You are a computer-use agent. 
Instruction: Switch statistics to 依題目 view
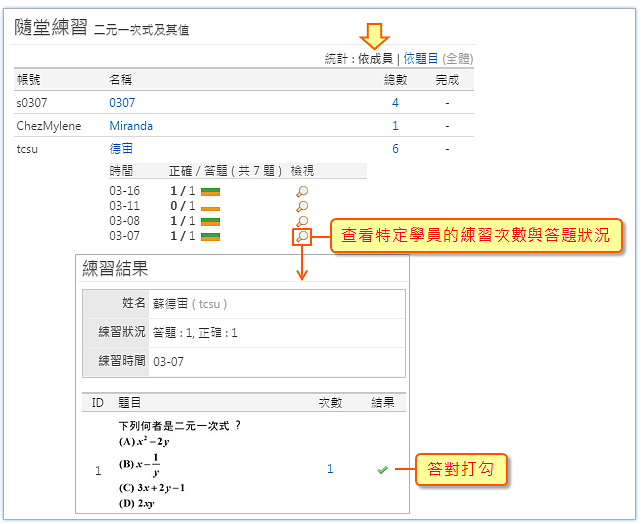420,59
